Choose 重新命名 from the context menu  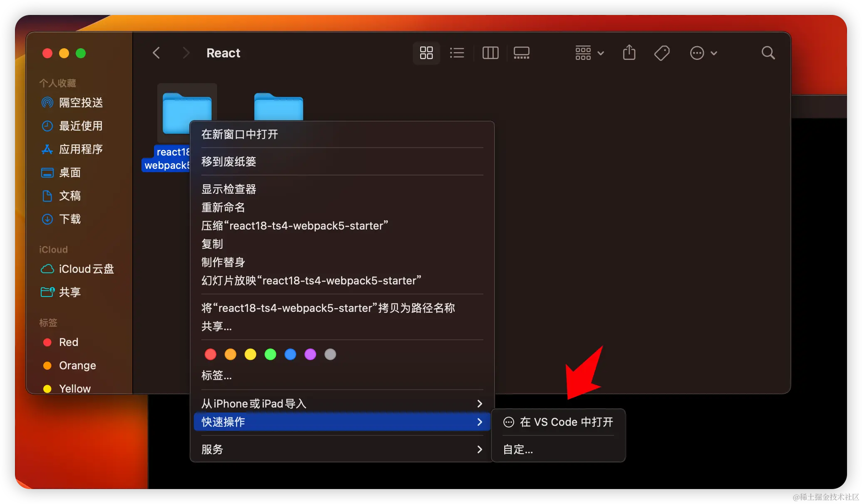click(x=342, y=207)
